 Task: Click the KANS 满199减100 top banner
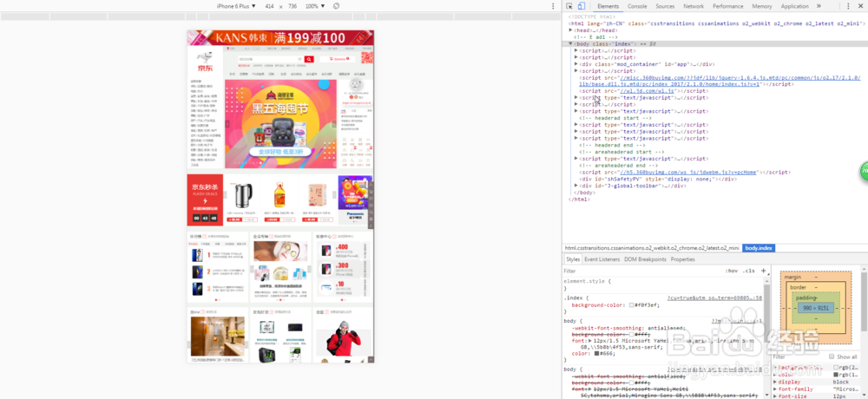[x=280, y=37]
